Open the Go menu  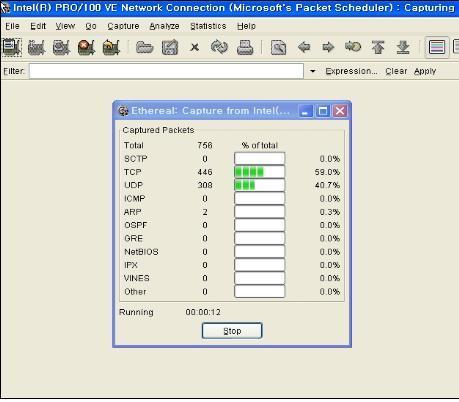click(x=91, y=26)
